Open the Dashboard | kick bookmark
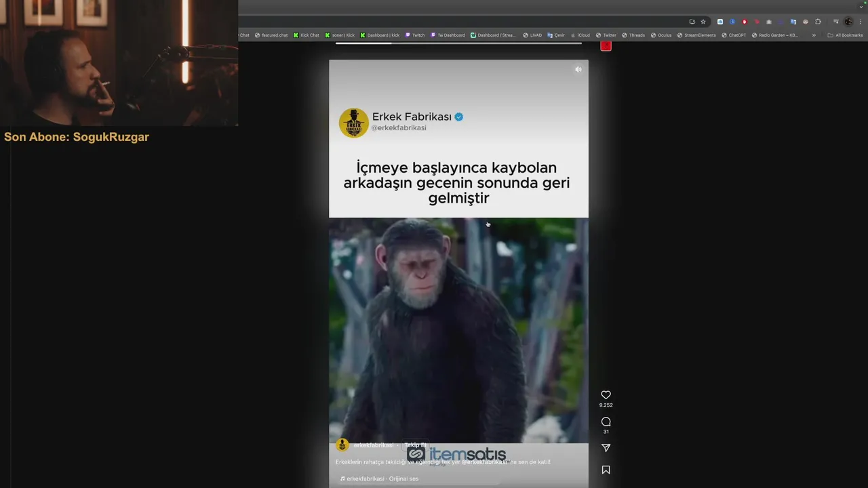 pyautogui.click(x=380, y=35)
